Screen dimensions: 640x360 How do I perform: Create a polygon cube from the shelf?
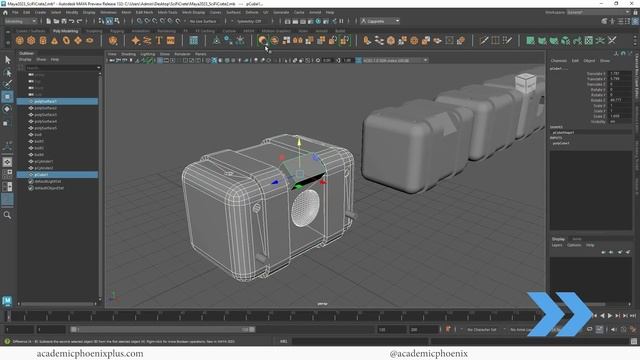click(31, 40)
